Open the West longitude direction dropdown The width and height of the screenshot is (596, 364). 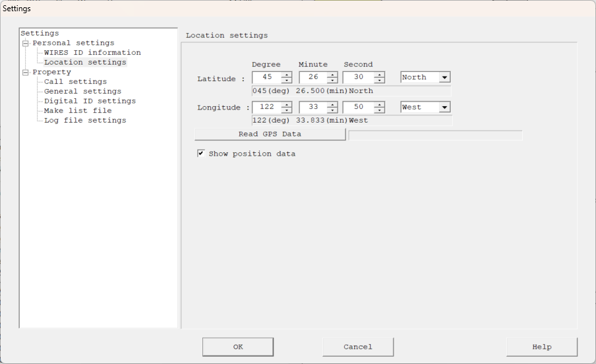444,107
